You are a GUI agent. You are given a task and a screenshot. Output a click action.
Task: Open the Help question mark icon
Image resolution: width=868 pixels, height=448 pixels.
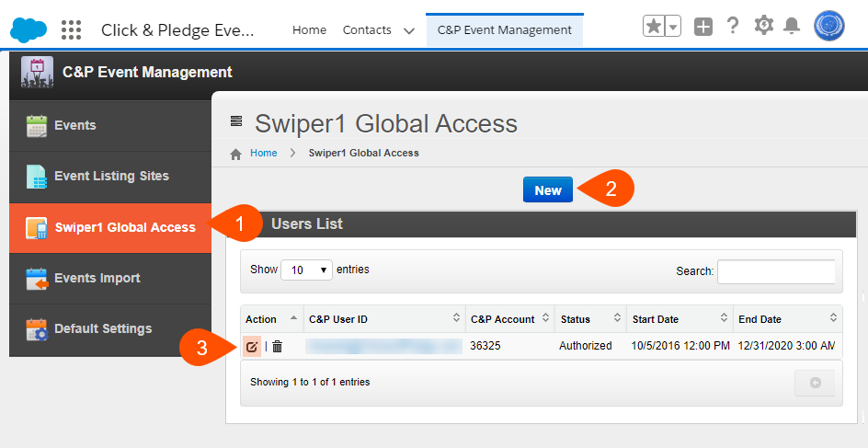click(x=733, y=26)
